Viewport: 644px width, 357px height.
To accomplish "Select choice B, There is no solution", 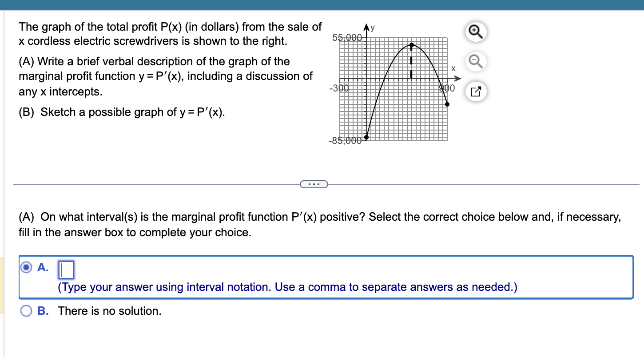I will pyautogui.click(x=26, y=311).
